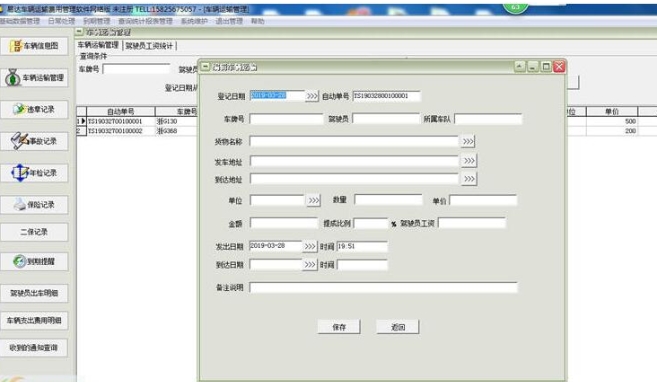
Task: Click the 驾驶员出车明细 sidebar button
Action: point(34,293)
